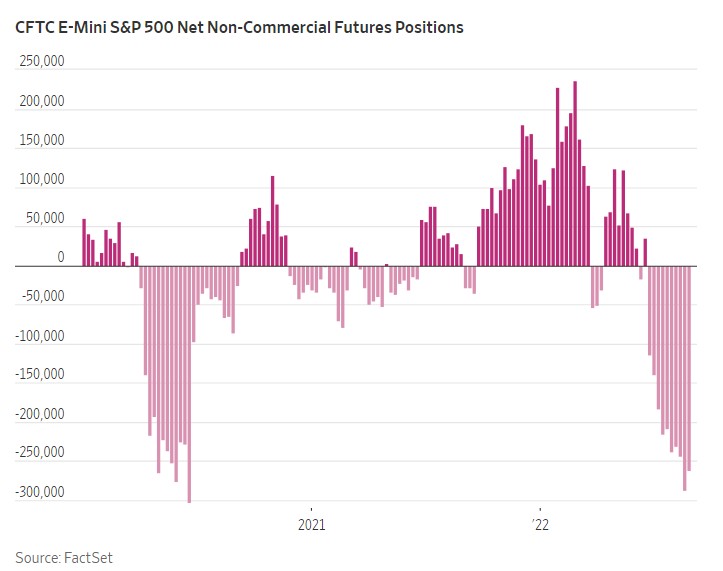Select the -250,000 y-axis label
This screenshot has height=571, width=723.
coord(38,453)
